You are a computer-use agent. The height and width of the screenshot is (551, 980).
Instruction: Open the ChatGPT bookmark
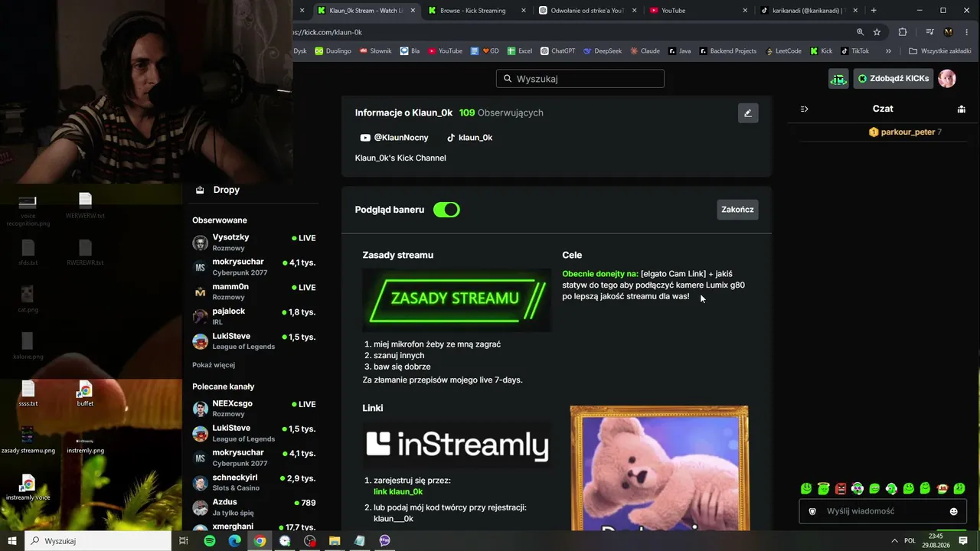coord(557,51)
